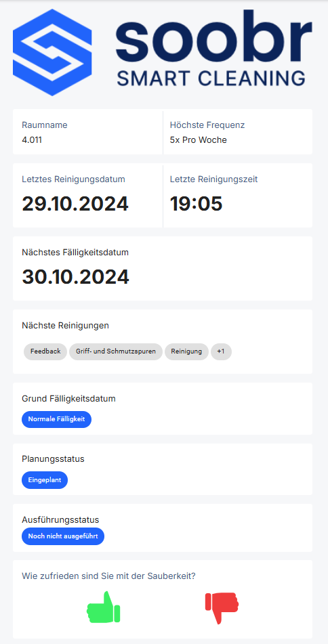This screenshot has width=328, height=644.
Task: Click the Grund Fälligkeitsdatum label
Action: [x=68, y=398]
